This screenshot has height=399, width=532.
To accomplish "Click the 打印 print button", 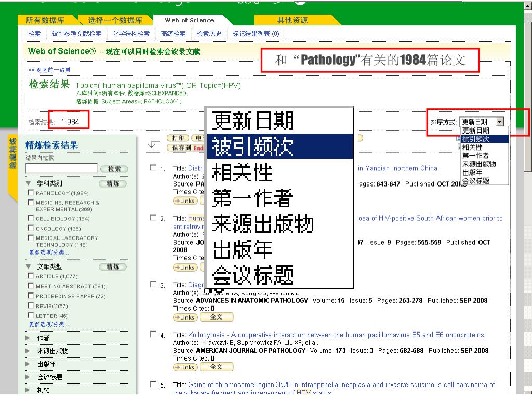I will tap(178, 138).
